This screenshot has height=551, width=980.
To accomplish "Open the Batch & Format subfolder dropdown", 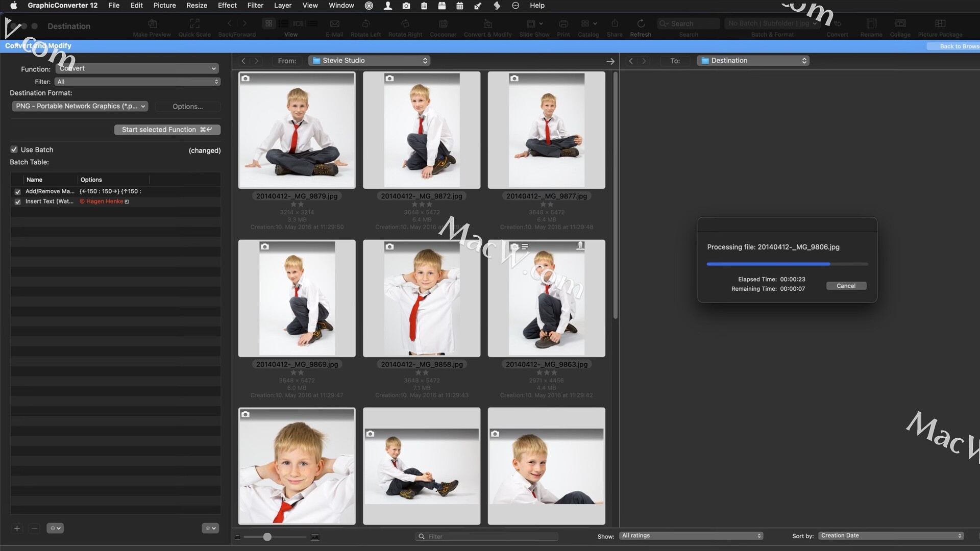I will pos(773,23).
